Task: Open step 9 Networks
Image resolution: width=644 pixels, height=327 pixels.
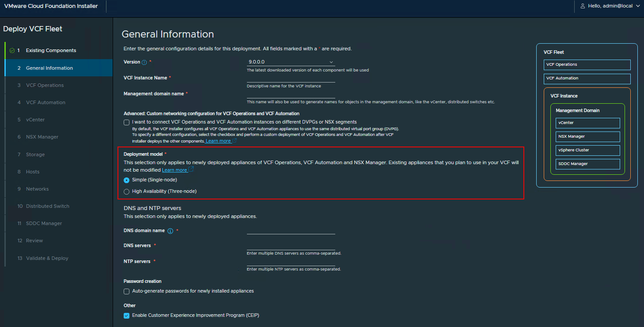Action: [x=58, y=189]
